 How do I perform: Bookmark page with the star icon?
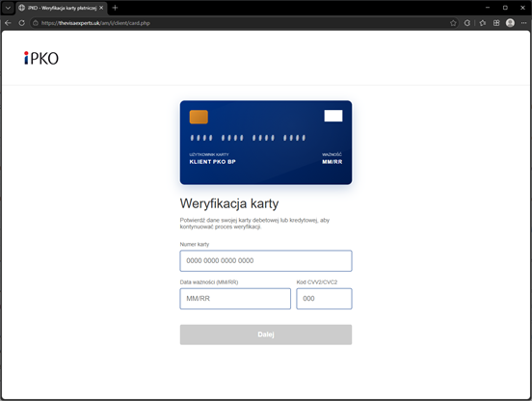click(453, 23)
